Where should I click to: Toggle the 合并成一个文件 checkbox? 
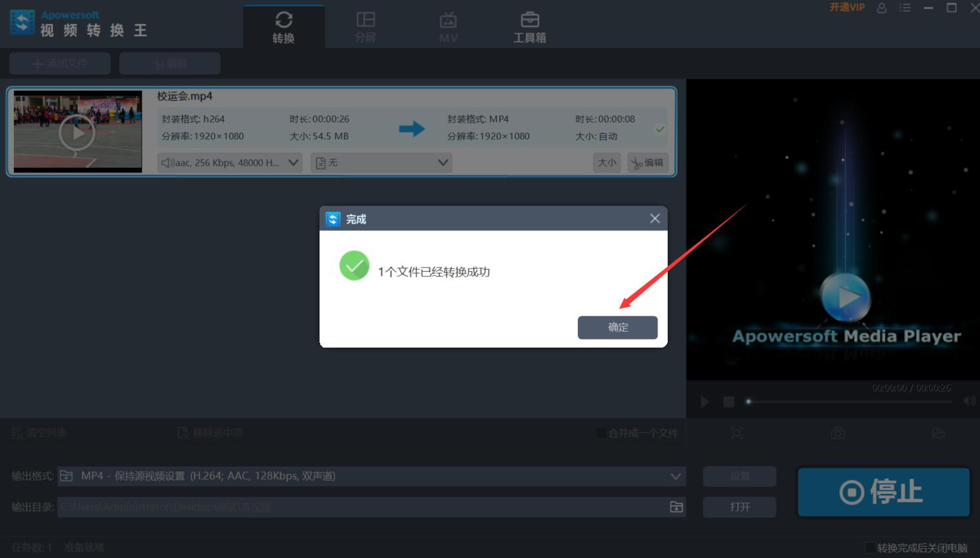pos(601,433)
